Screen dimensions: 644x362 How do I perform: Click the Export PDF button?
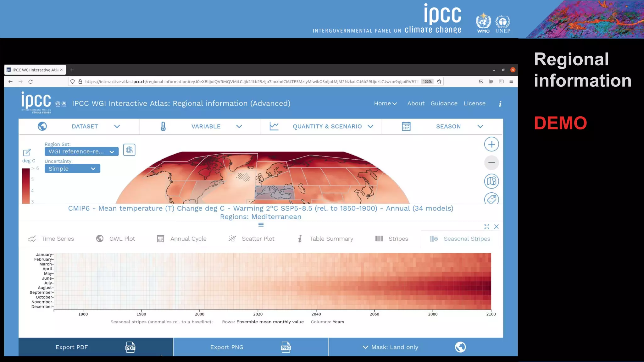pos(96,347)
